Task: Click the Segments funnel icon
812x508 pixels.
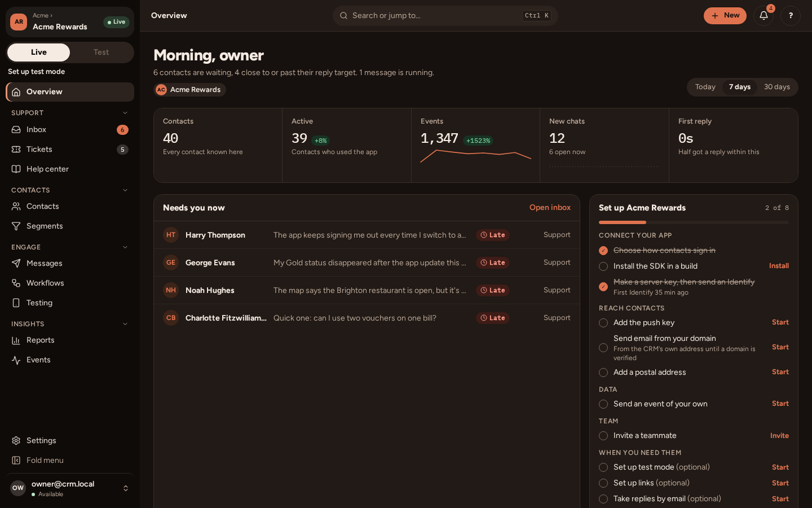Action: (16, 226)
